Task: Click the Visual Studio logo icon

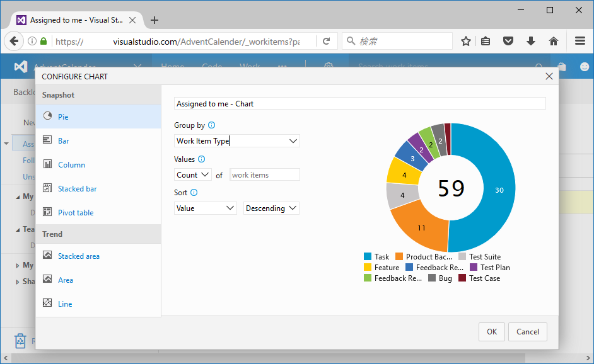Action: tap(21, 67)
